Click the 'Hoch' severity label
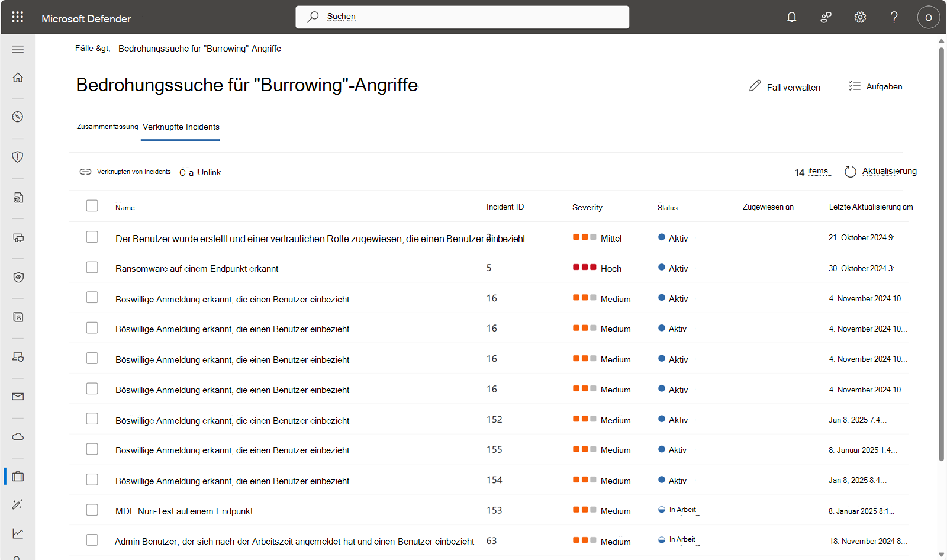947x560 pixels. click(611, 269)
